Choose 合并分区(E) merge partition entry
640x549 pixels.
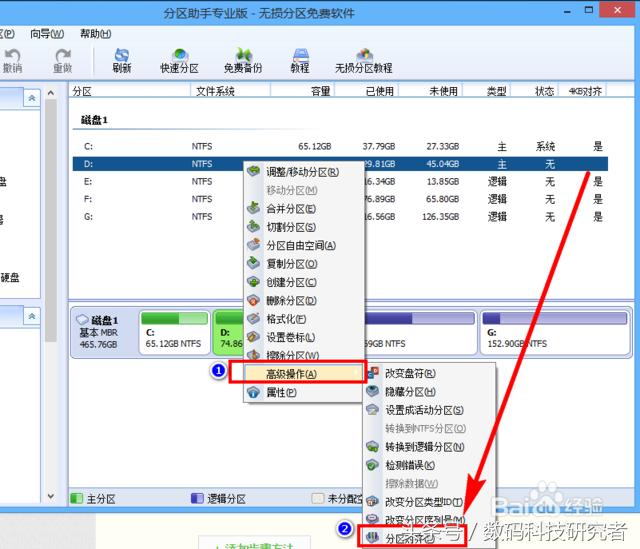(303, 209)
